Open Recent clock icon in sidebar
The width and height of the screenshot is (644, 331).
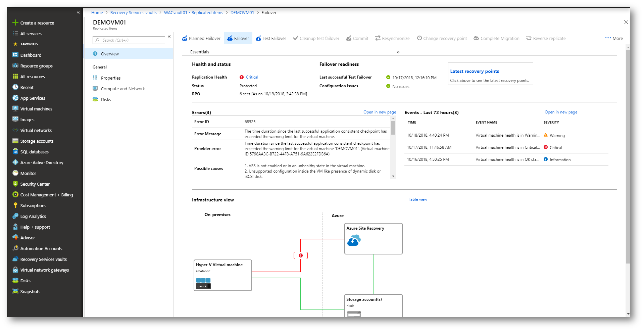click(15, 87)
